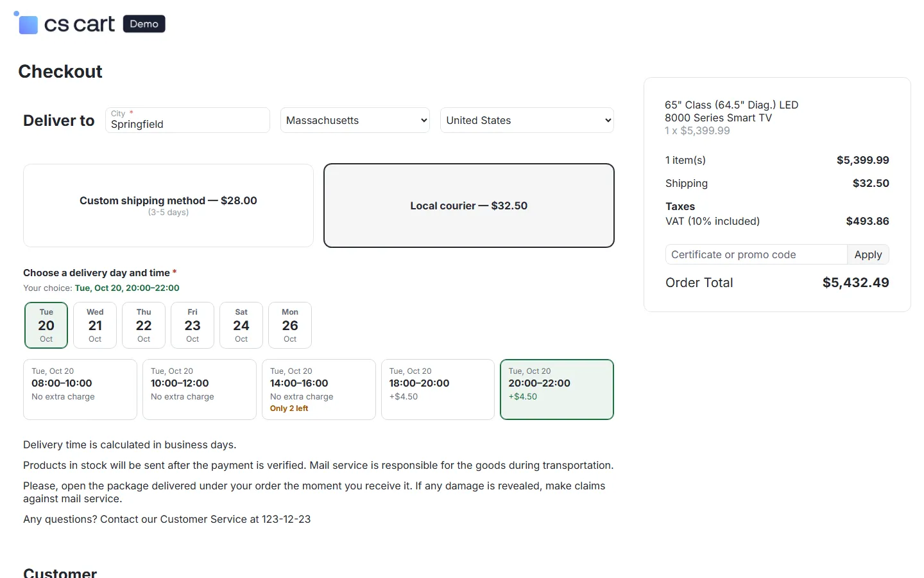Click the 'VAT (10% included)' label
This screenshot has width=924, height=578.
(712, 221)
